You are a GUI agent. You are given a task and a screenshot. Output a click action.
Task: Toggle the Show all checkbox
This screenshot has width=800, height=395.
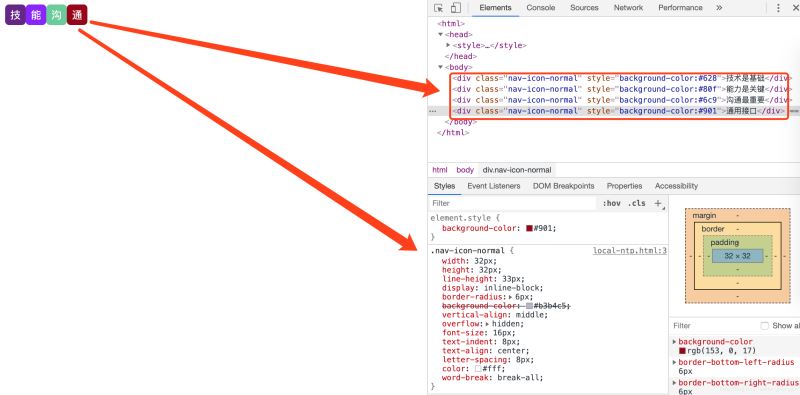point(764,326)
